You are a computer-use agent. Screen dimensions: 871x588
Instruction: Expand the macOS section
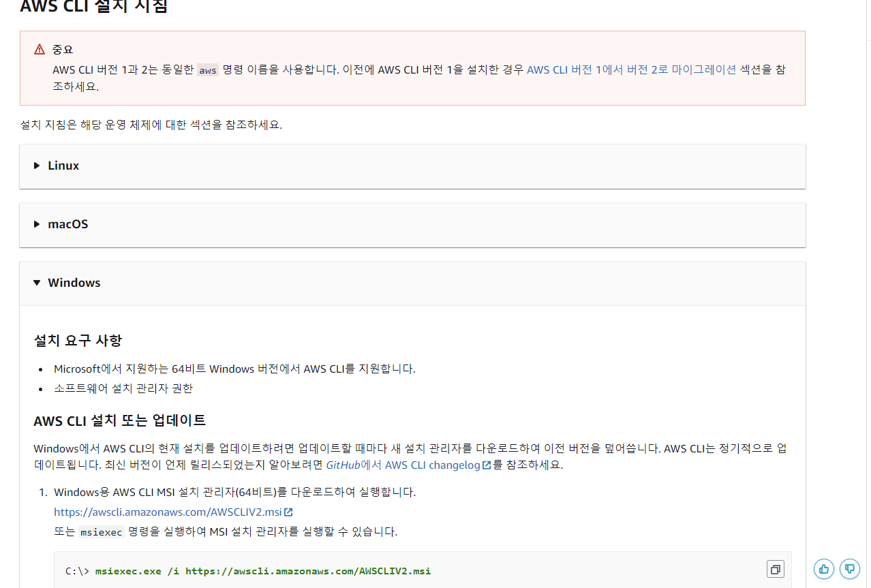click(412, 225)
